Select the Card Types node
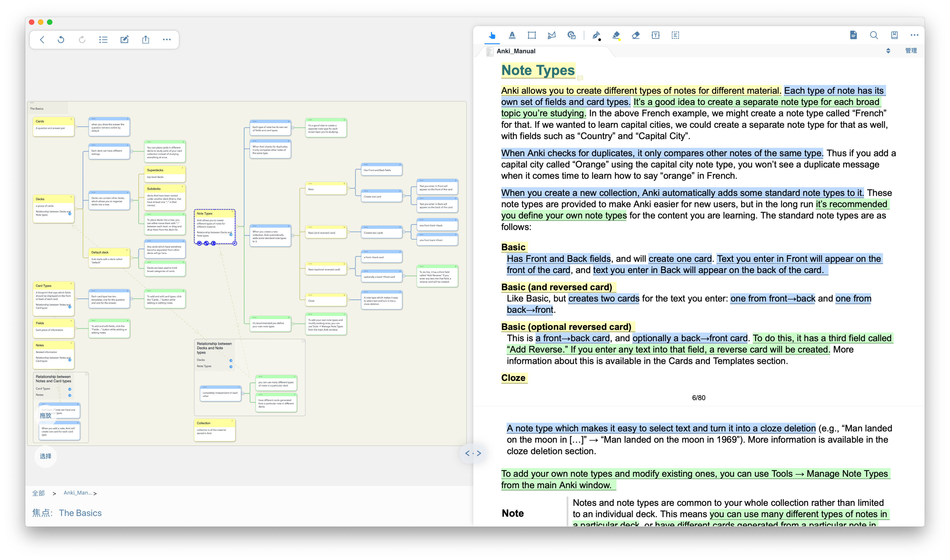The image size is (950, 560). click(54, 298)
